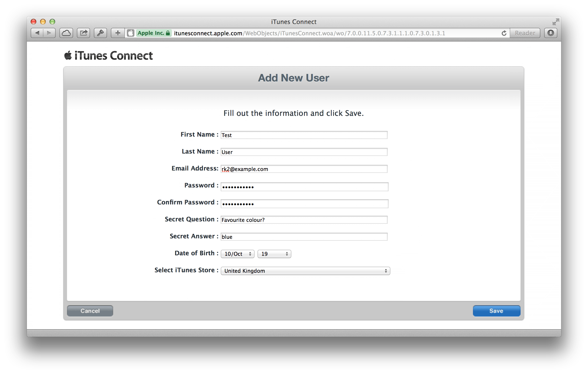Image resolution: width=588 pixels, height=374 pixels.
Task: Click the green Apple Inc. certificate badge
Action: coord(153,33)
